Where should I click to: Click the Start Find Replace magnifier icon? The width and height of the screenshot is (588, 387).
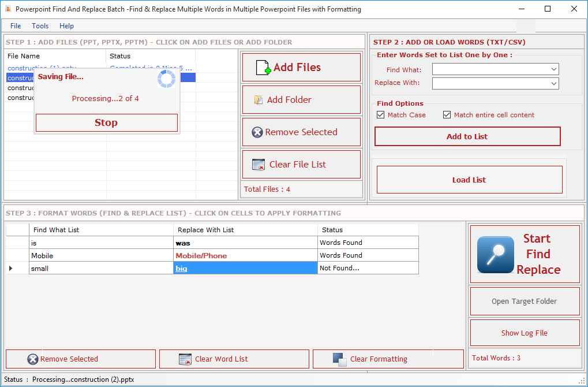click(x=495, y=255)
